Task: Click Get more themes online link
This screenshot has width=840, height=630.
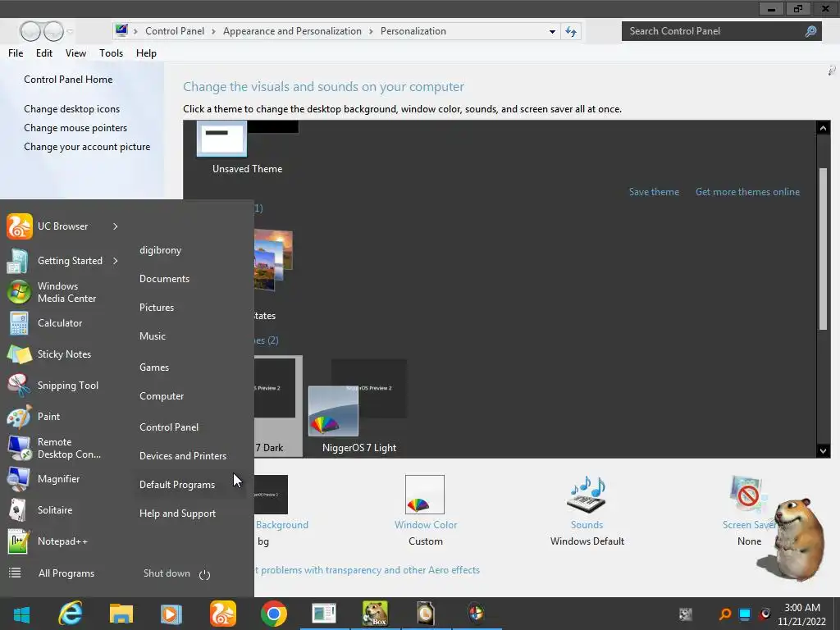Action: coord(747,192)
